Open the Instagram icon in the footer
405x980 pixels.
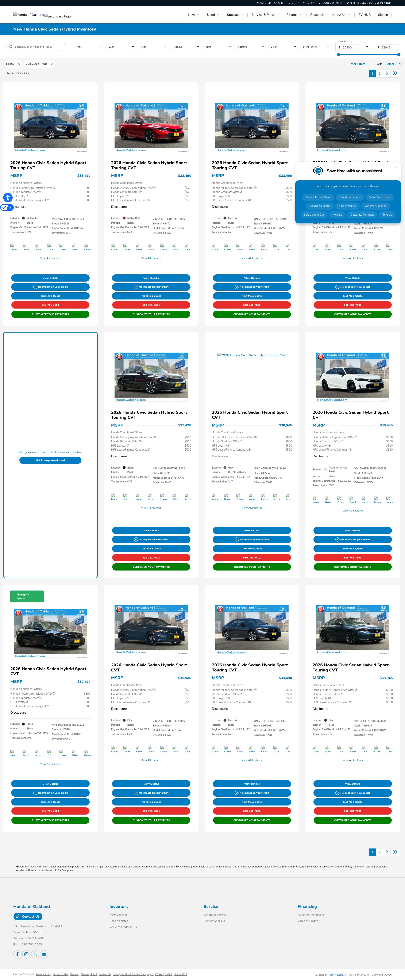(x=26, y=954)
